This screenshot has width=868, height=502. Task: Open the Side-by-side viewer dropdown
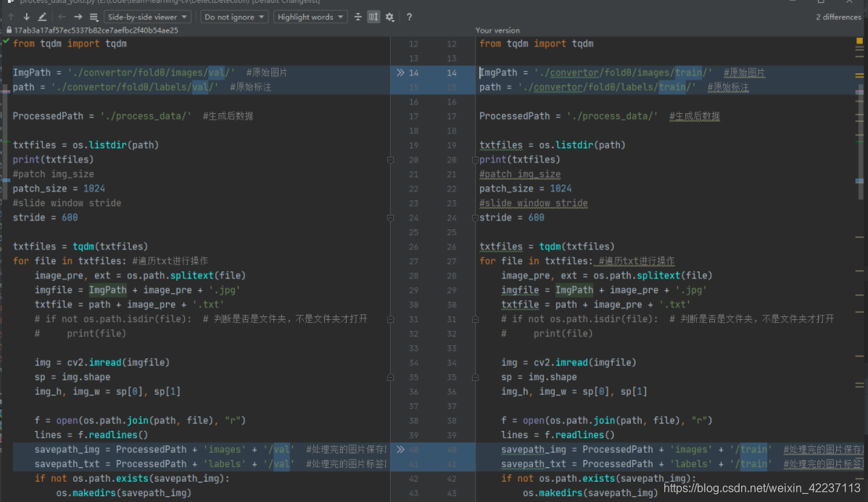click(147, 17)
